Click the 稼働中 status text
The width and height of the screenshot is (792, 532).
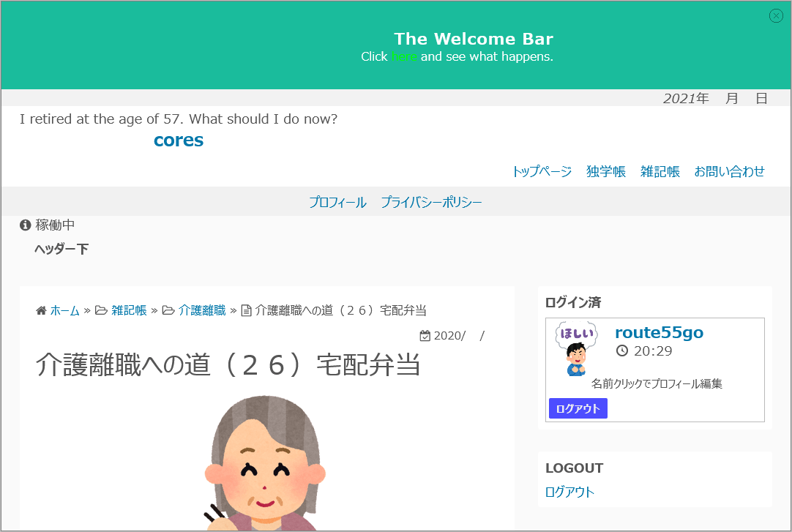coord(55,225)
